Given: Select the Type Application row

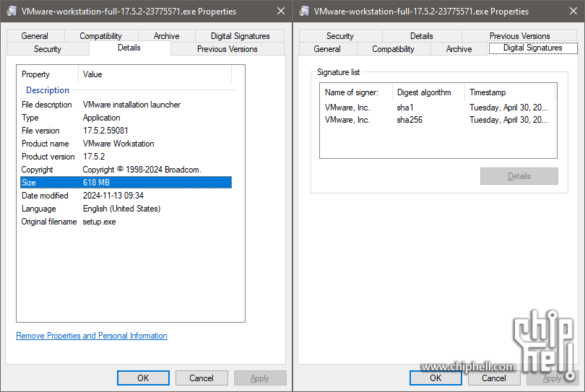Looking at the screenshot, I should tap(126, 118).
